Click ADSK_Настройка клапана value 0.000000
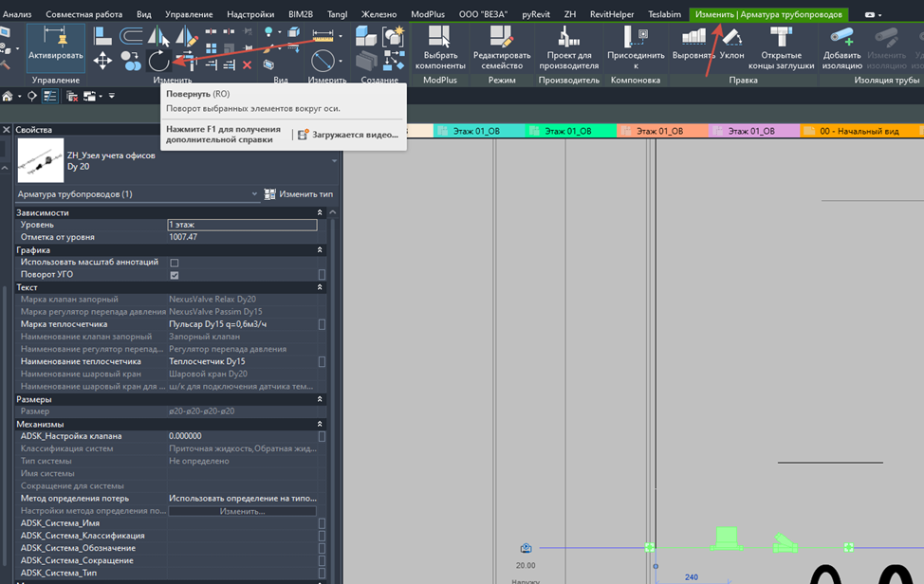Screen dimensions: 924x584 [242, 436]
